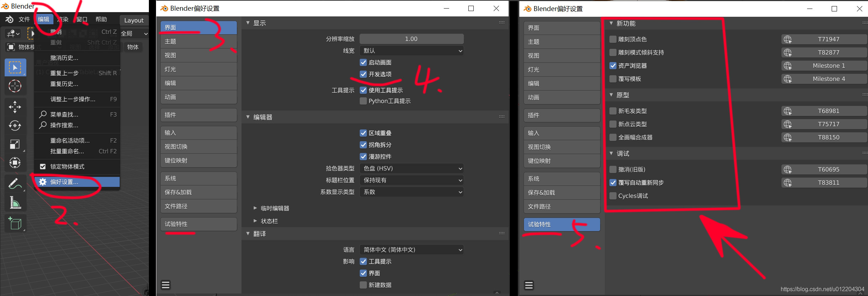This screenshot has width=868, height=296.
Task: Click globe icon next to T83811
Action: (788, 183)
